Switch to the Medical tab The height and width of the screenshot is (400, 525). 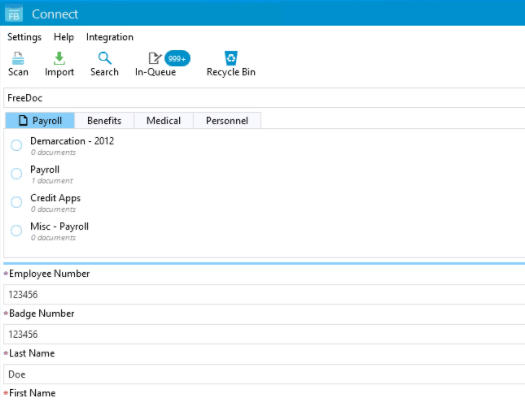click(163, 121)
